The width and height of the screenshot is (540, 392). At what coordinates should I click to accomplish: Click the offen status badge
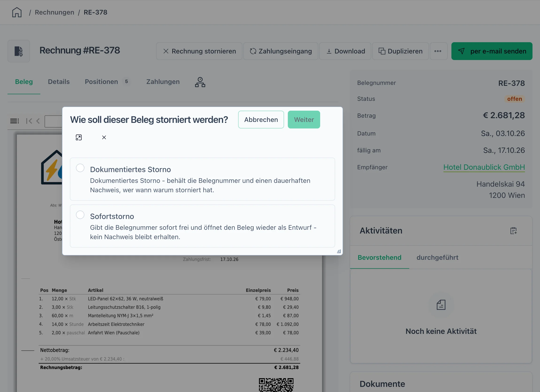point(514,99)
